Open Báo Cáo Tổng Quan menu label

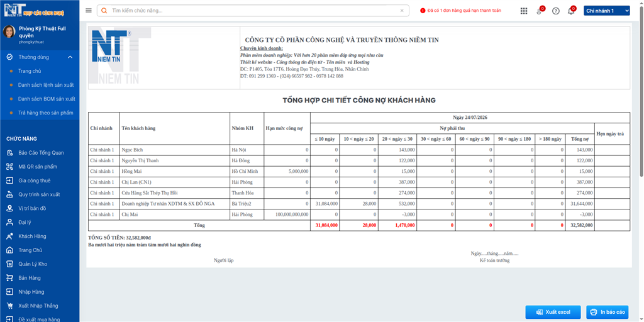coord(41,153)
